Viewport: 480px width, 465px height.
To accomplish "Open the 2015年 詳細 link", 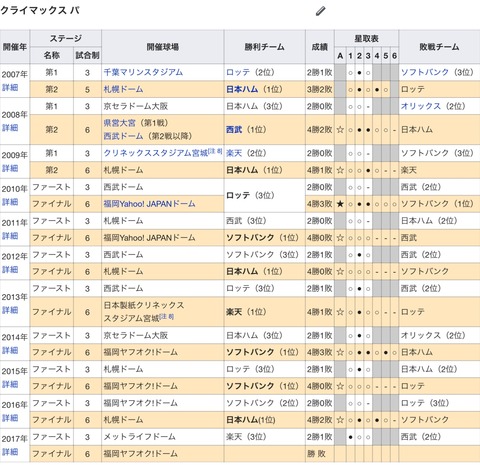I will click(10, 384).
